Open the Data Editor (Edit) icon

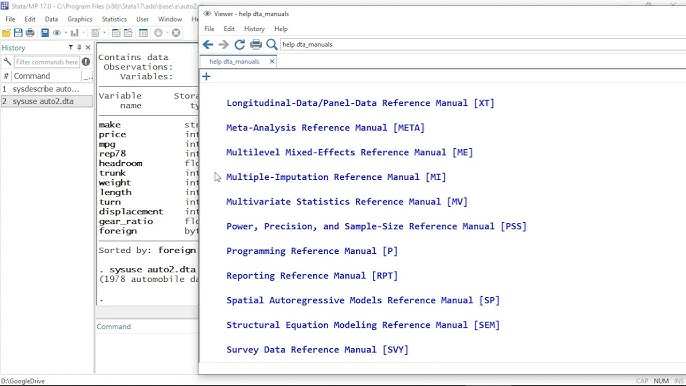pyautogui.click(x=116, y=33)
